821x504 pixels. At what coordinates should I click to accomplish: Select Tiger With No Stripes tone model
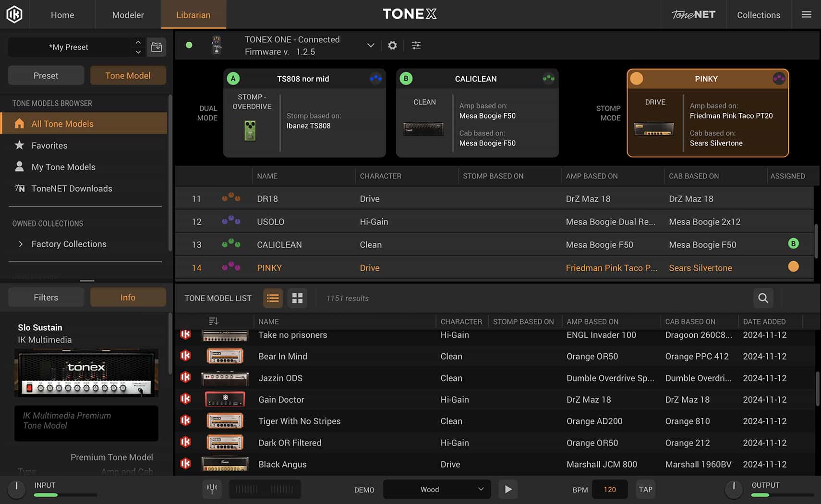click(495, 420)
